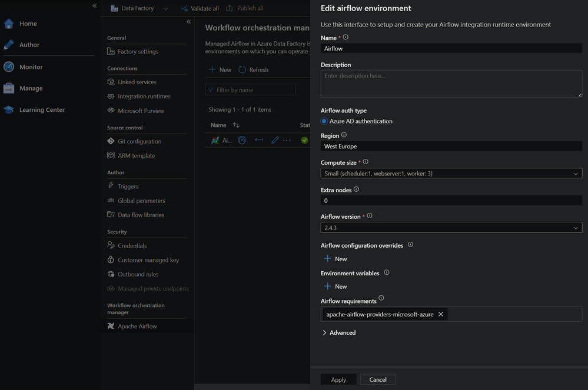
Task: Click the import arrow icon in Airflow row
Action: (258, 140)
